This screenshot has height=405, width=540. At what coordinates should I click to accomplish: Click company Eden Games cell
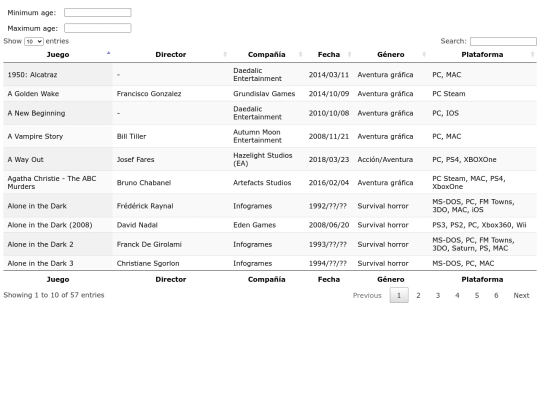(267, 225)
